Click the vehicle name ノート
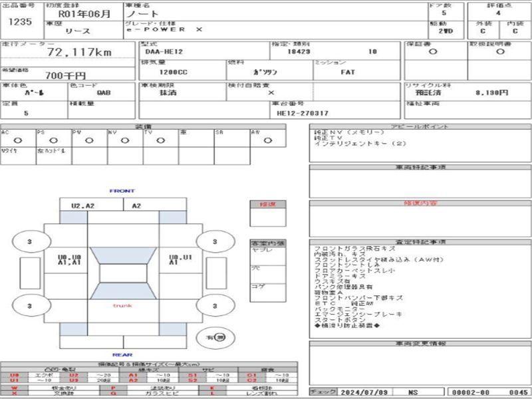This screenshot has height=399, width=532. (x=142, y=14)
